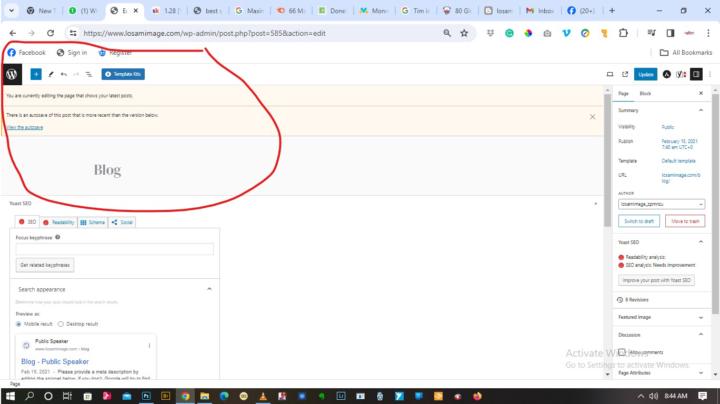Open the Yoast Social tab
The height and width of the screenshot is (404, 720).
(x=122, y=222)
